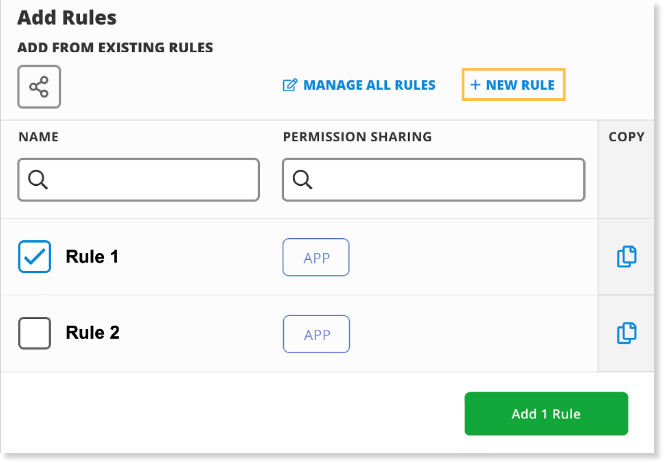664x463 pixels.
Task: Click the green Add 1 Rule button
Action: 546,413
